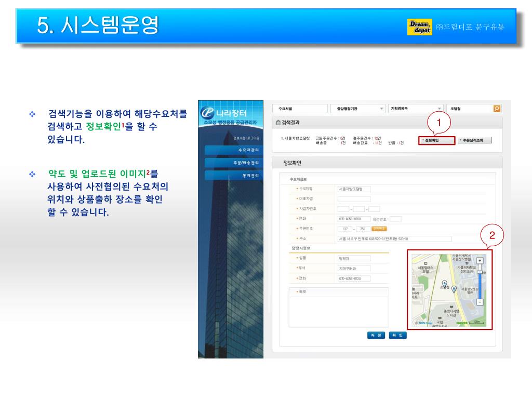The width and height of the screenshot is (532, 399).
Task: Click the Naver map thumbnail
Action: click(449, 290)
